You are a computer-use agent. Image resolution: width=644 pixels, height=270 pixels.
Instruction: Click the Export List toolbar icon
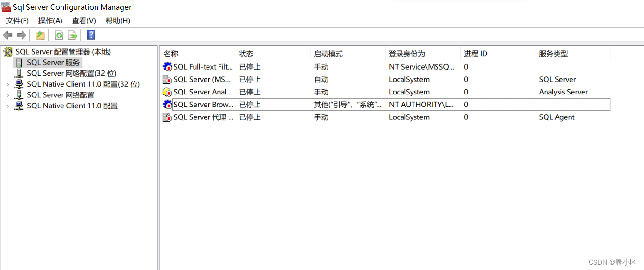click(73, 35)
